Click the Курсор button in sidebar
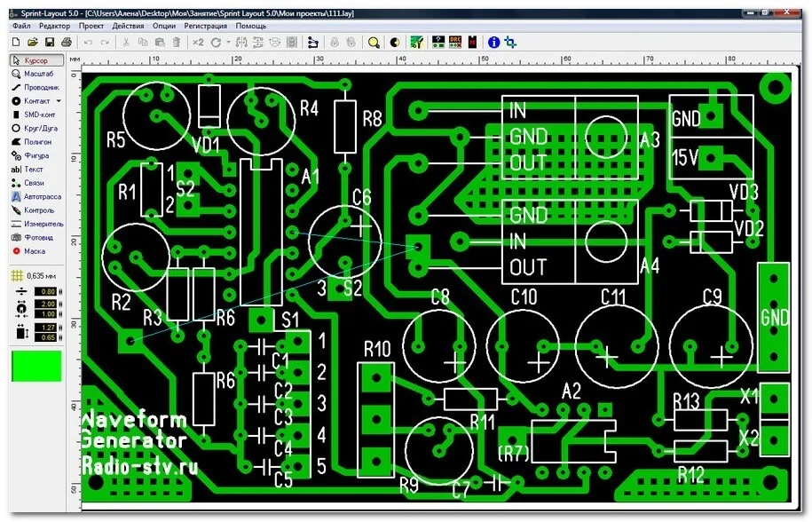Viewport: 812px width, 522px height. (x=35, y=59)
